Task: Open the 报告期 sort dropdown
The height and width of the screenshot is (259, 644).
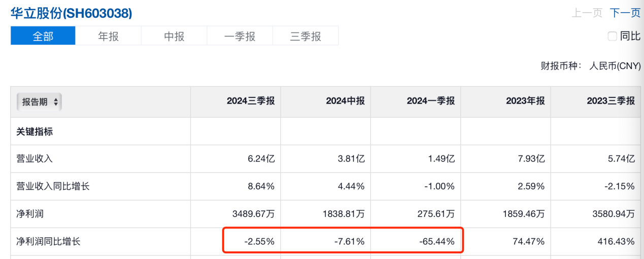Action: (x=40, y=102)
